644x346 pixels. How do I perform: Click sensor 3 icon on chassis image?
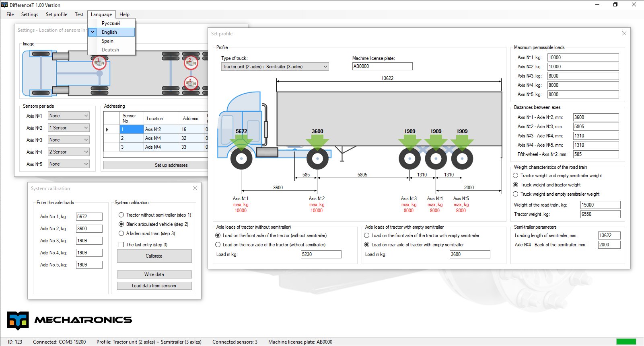(191, 83)
